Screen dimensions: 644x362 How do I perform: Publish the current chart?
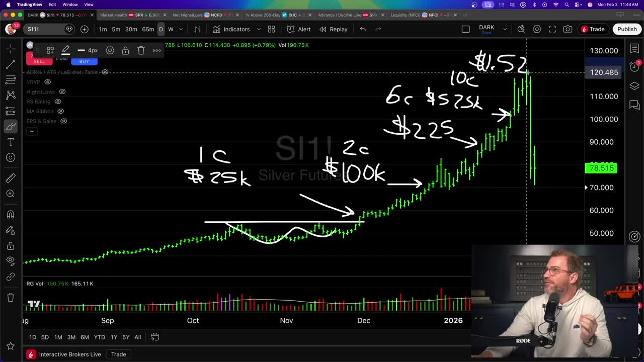coord(627,29)
